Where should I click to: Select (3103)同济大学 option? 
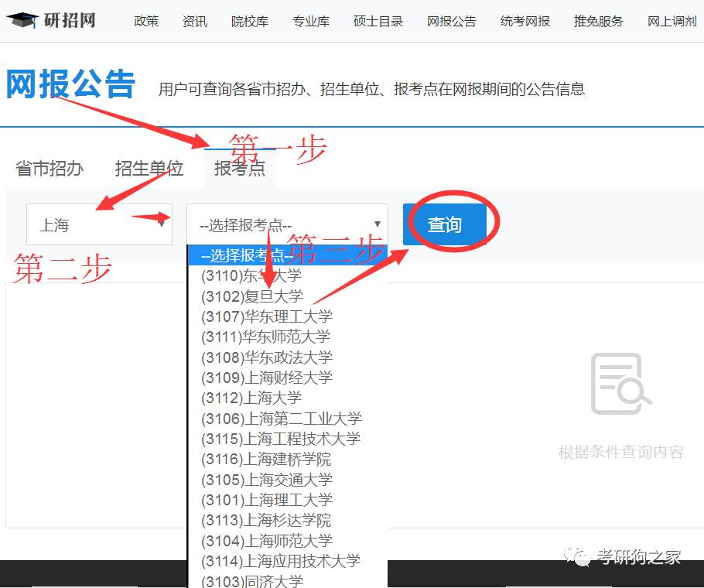(287, 580)
